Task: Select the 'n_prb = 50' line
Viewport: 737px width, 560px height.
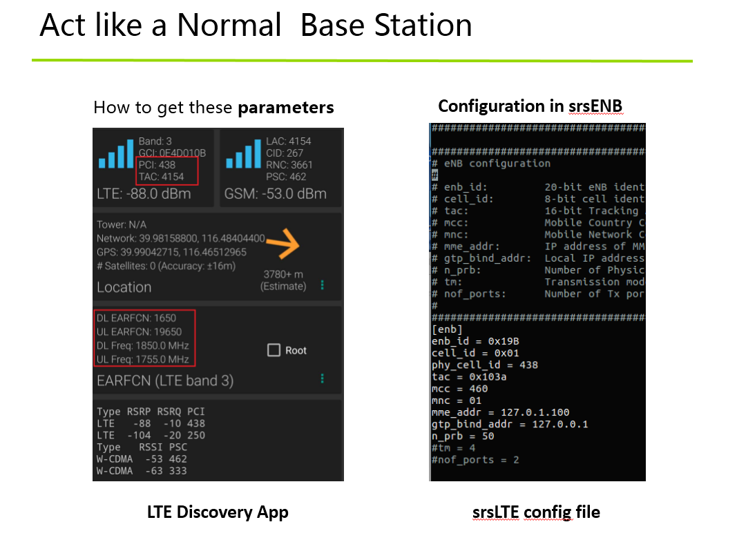Action: [463, 436]
